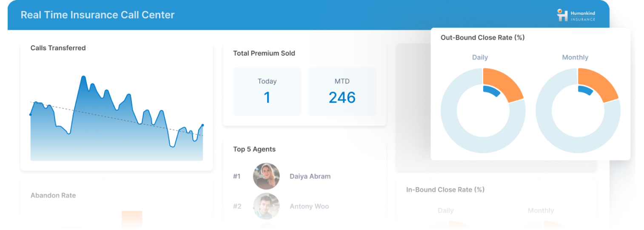The image size is (644, 230).
Task: Click the blue inner arc of Daily donut
Action: click(491, 90)
